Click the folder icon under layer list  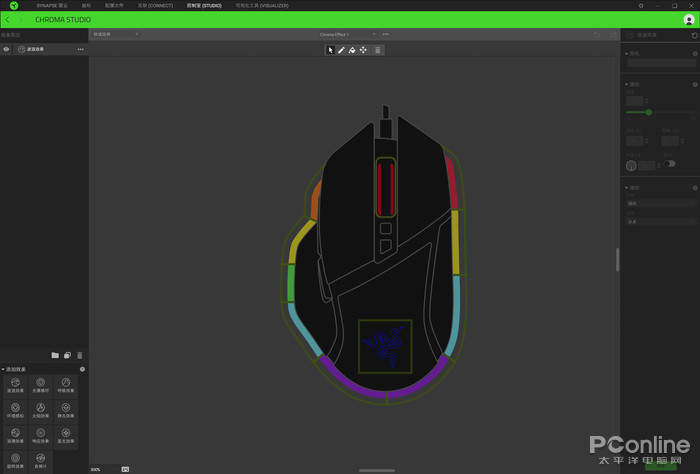[55, 355]
